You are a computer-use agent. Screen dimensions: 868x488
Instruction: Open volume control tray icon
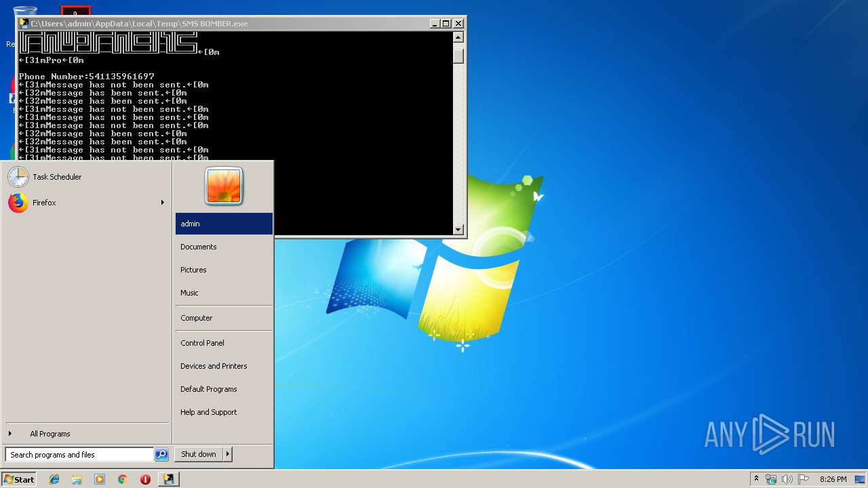[787, 479]
